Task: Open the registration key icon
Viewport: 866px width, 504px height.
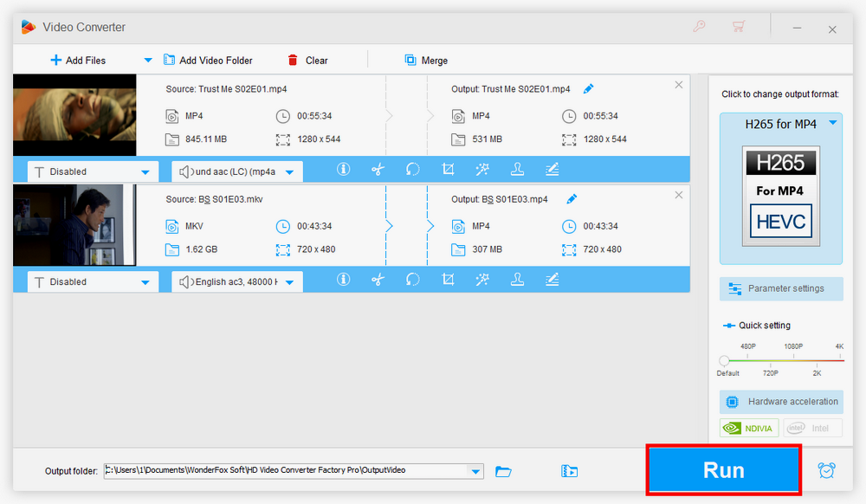Action: [699, 27]
